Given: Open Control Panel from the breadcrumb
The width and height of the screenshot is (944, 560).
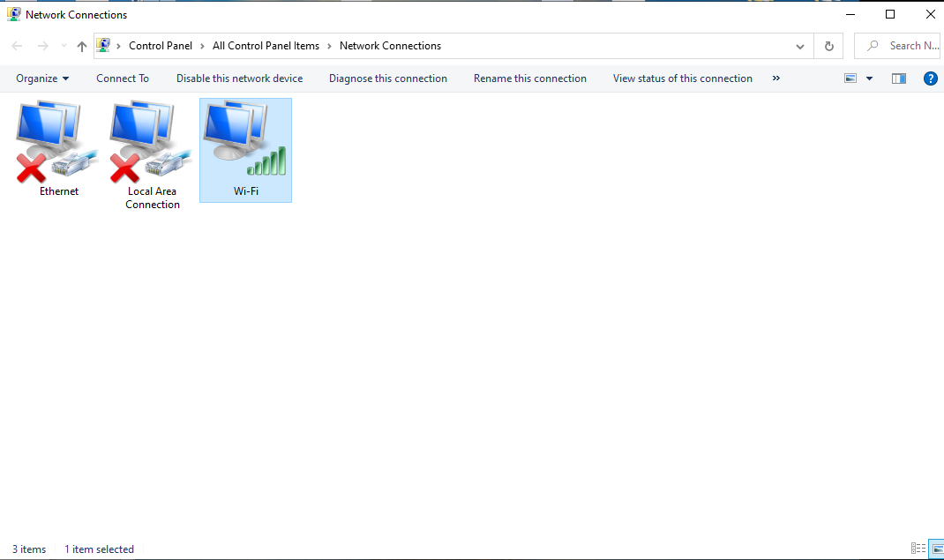Looking at the screenshot, I should point(160,45).
